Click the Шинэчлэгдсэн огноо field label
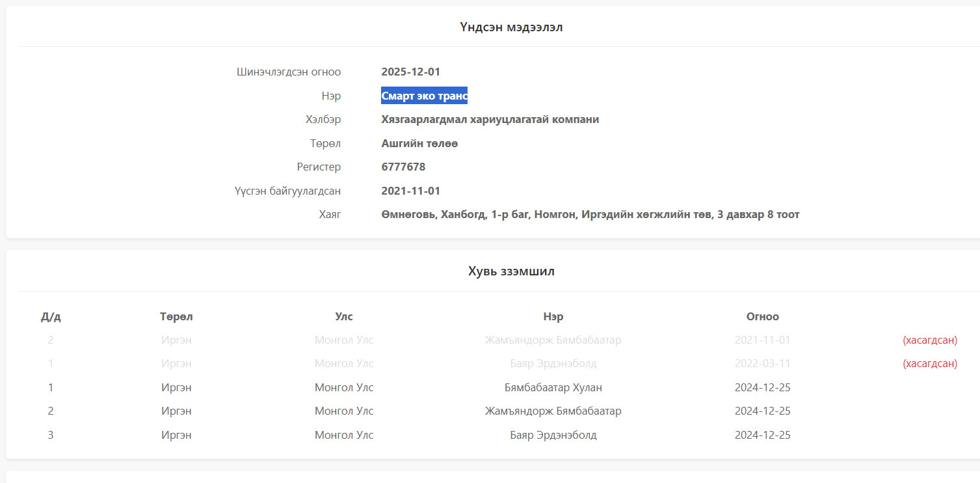The image size is (980, 483). tap(288, 72)
